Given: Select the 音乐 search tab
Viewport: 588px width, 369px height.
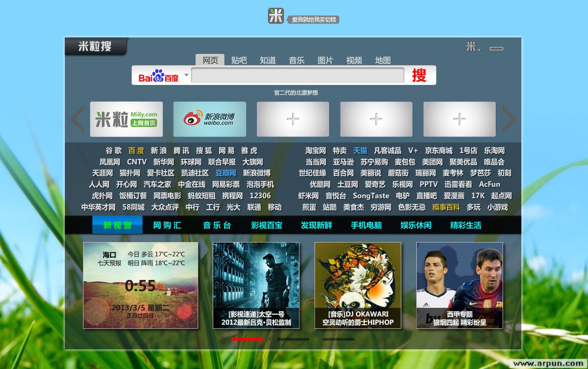Looking at the screenshot, I should (x=297, y=60).
